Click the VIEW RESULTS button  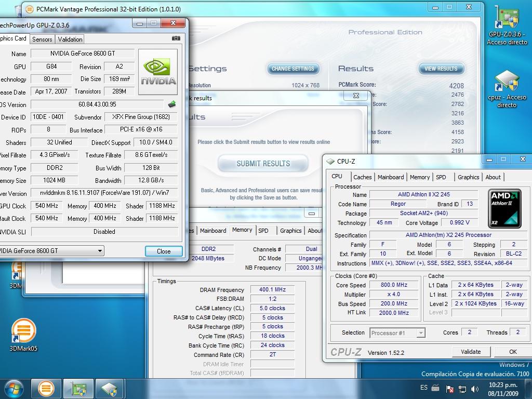coord(441,69)
